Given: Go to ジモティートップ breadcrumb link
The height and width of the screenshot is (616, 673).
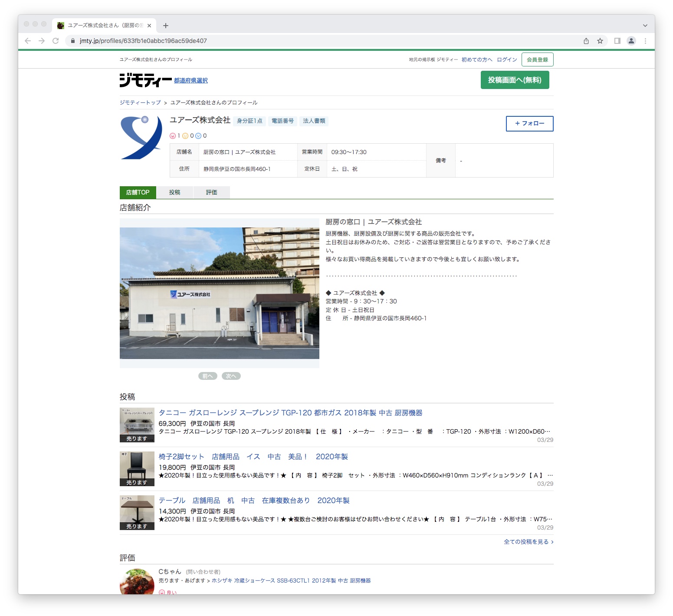Looking at the screenshot, I should coord(140,103).
